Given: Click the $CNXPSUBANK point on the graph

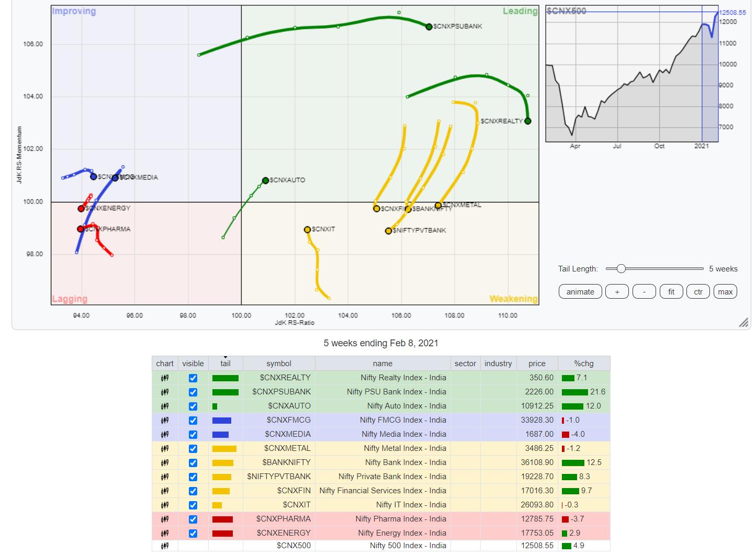Looking at the screenshot, I should (429, 27).
